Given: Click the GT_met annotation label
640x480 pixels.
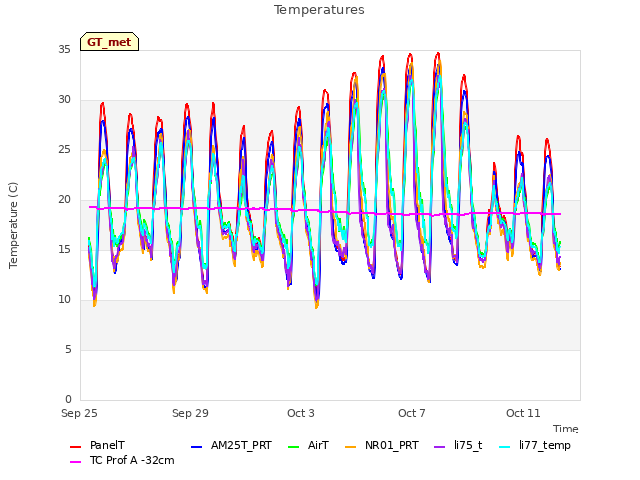Looking at the screenshot, I should click(x=109, y=42).
